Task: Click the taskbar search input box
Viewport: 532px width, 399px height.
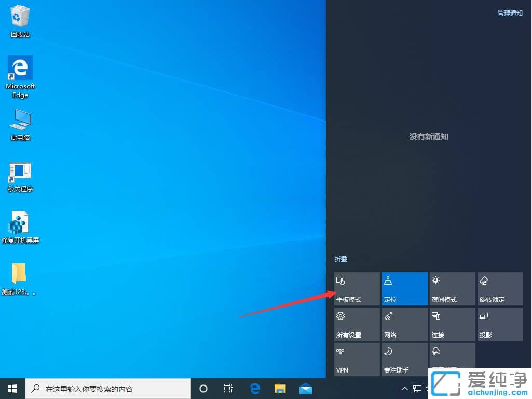Action: point(108,389)
